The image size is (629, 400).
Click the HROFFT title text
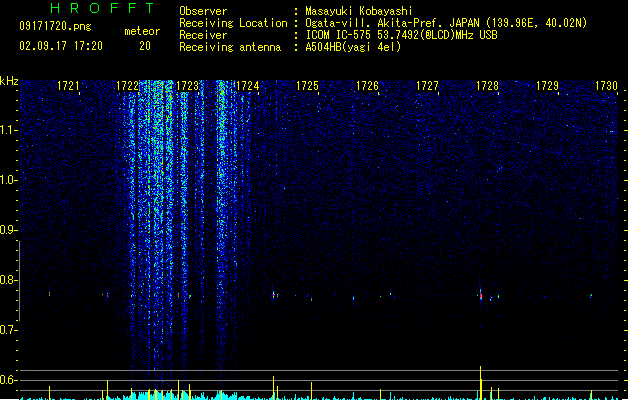pos(102,8)
